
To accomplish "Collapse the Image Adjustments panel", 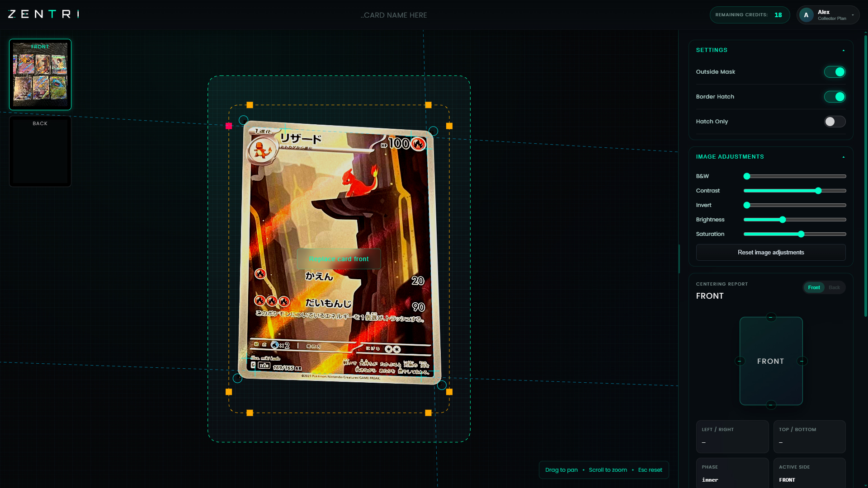I will click(x=844, y=157).
